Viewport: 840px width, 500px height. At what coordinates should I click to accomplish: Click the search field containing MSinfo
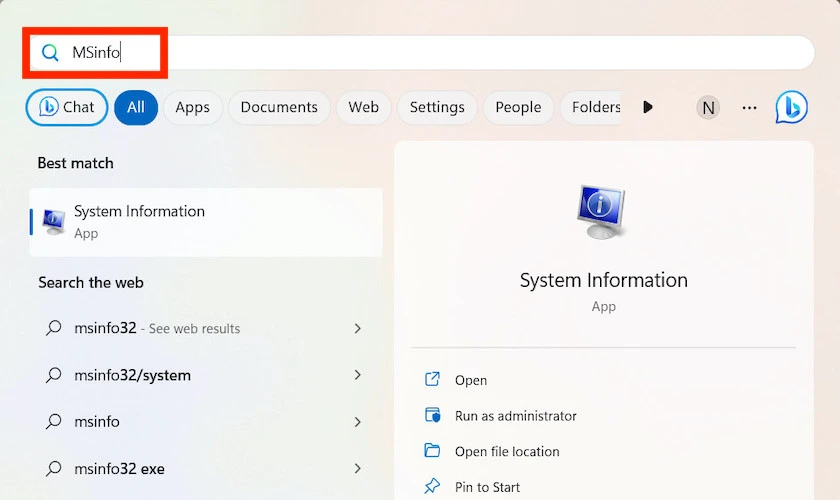tap(422, 53)
